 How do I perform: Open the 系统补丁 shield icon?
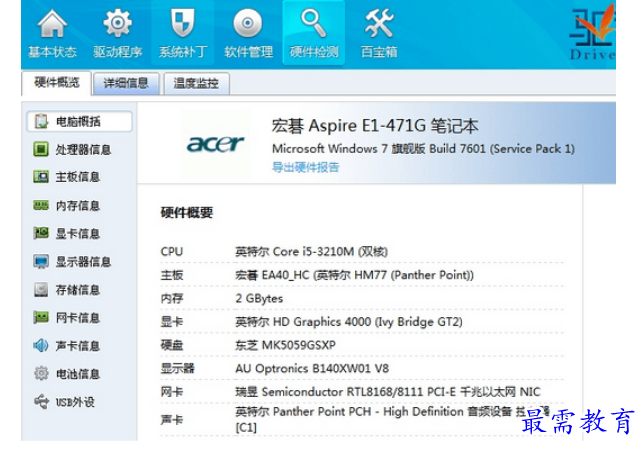182,23
